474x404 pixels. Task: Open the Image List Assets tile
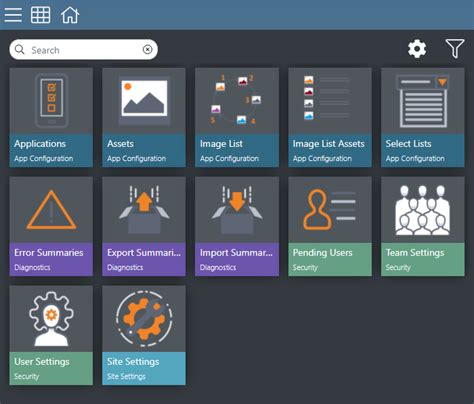[330, 117]
